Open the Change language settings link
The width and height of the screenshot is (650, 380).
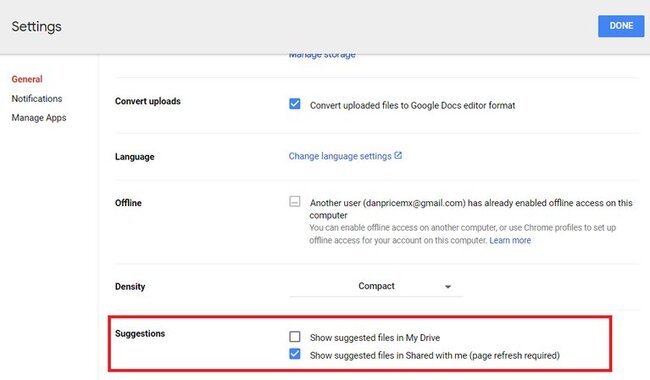coord(340,156)
